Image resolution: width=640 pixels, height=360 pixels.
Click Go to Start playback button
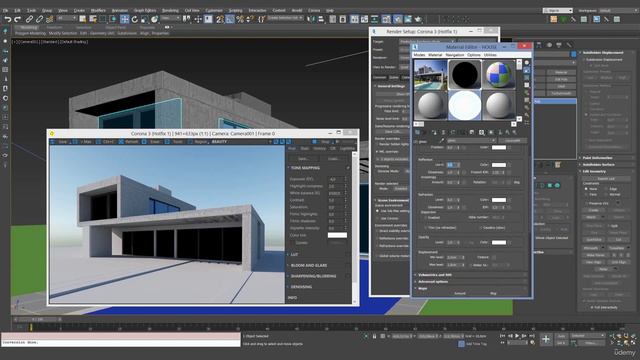[x=503, y=336]
